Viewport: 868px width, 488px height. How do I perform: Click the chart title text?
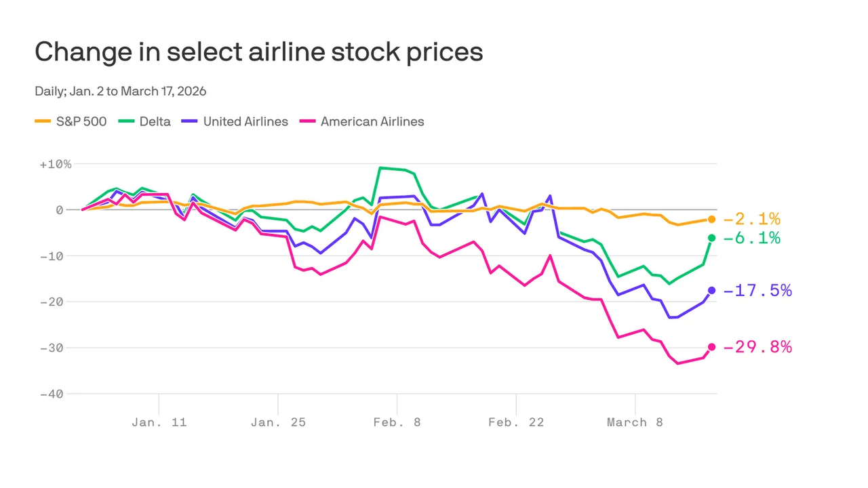coord(258,52)
